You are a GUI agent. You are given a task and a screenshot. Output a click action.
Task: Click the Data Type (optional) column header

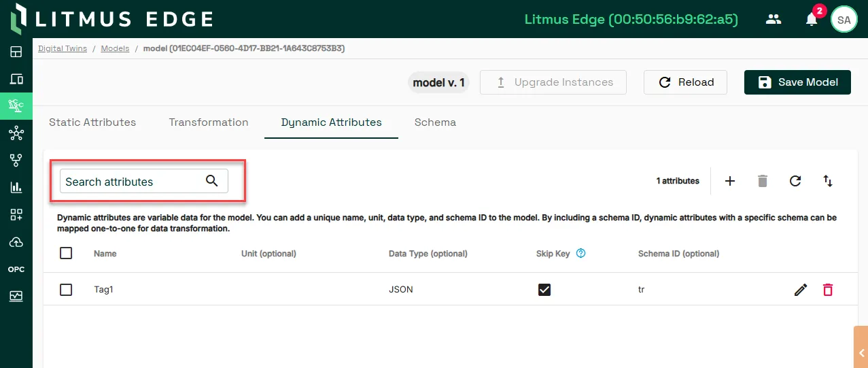click(x=428, y=254)
